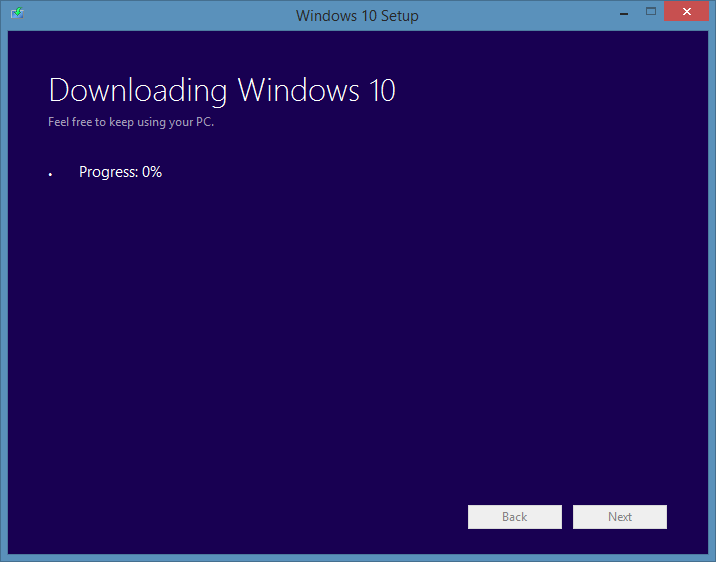Viewport: 716px width, 562px height.
Task: Minimize the Windows 10 Setup window
Action: pyautogui.click(x=624, y=12)
